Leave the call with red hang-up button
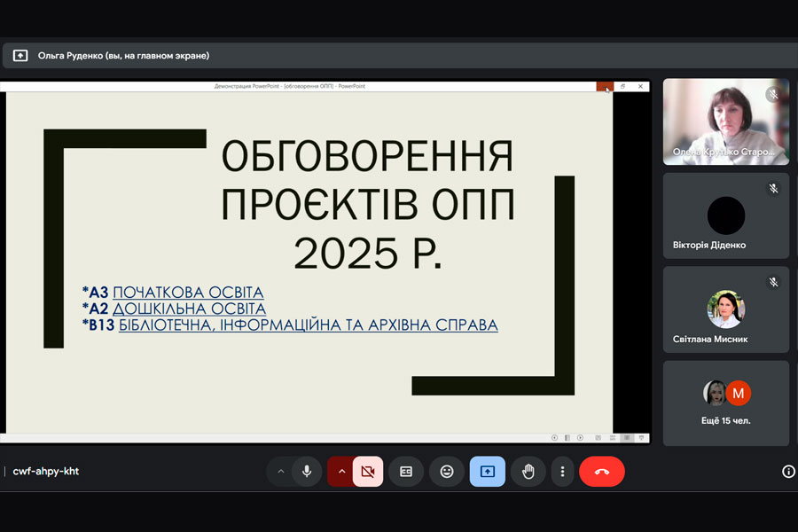This screenshot has width=798, height=532. [x=602, y=472]
